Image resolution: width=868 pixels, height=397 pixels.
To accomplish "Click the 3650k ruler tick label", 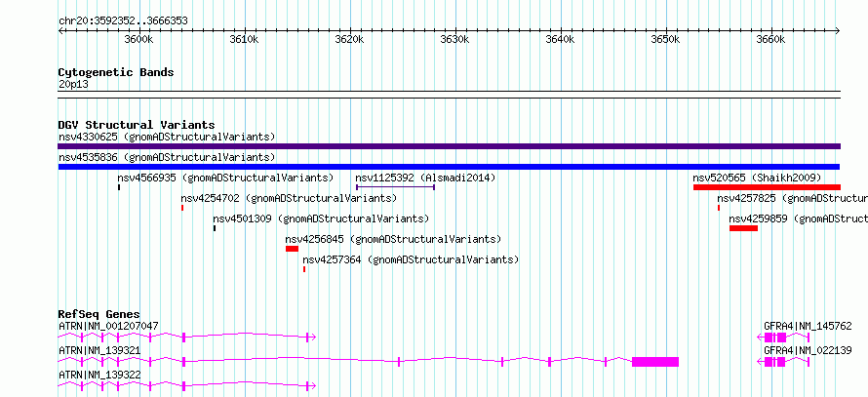I will [x=666, y=40].
